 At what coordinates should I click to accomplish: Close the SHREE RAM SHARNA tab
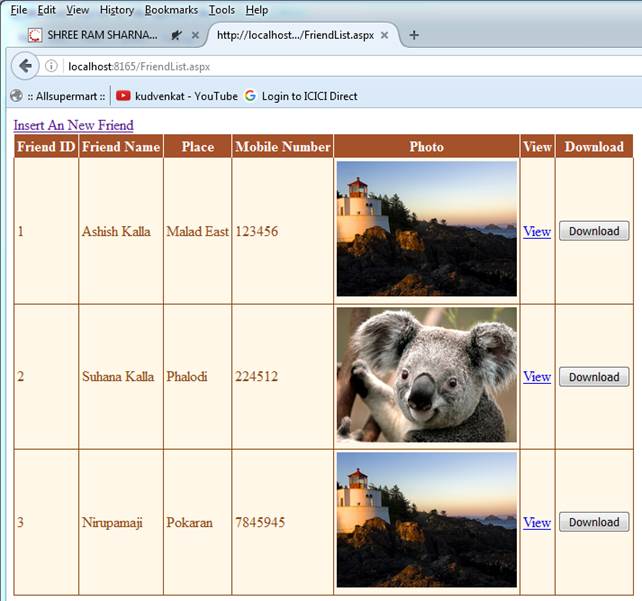click(x=195, y=35)
